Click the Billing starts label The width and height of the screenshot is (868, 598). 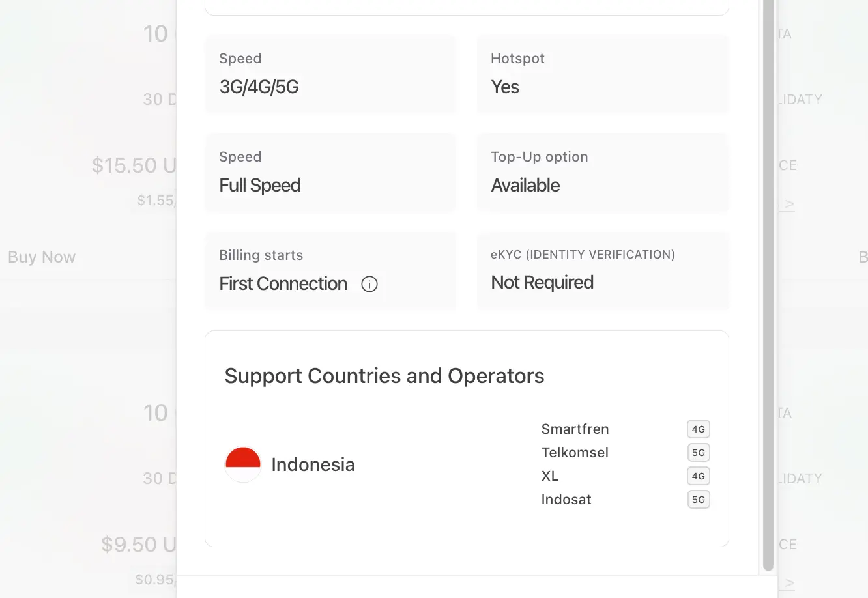click(261, 255)
